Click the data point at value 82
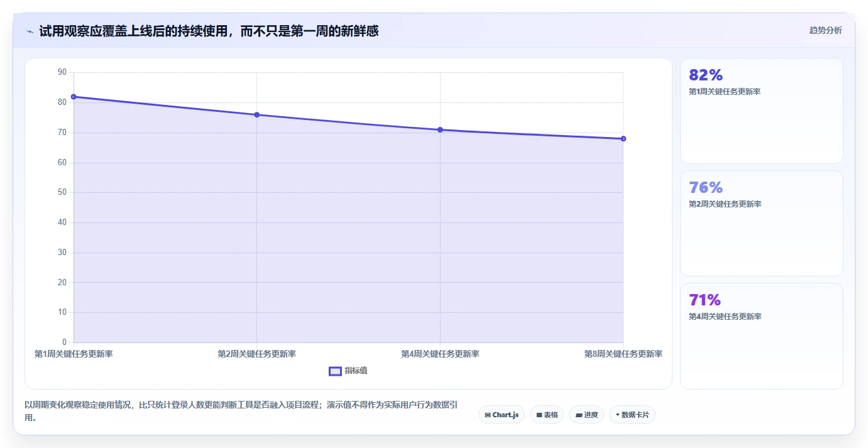The height and width of the screenshot is (448, 868). (74, 97)
